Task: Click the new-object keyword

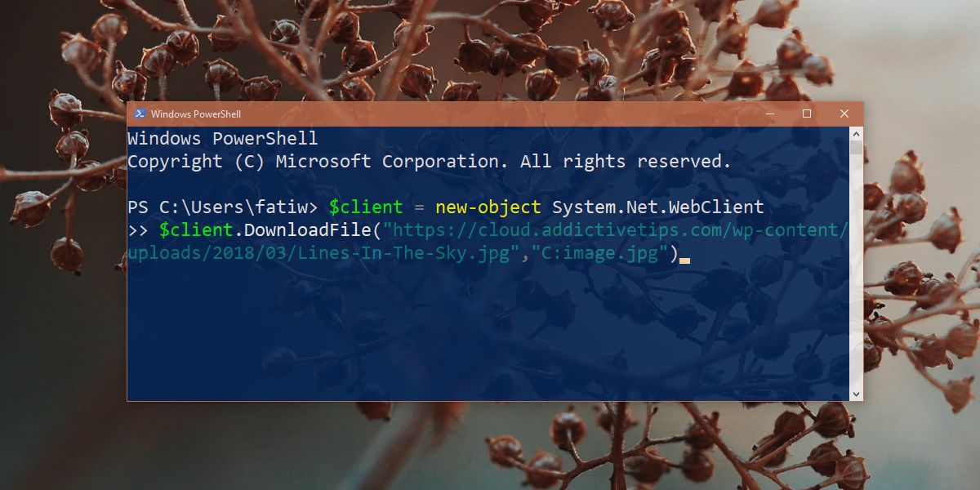Action: coord(488,207)
